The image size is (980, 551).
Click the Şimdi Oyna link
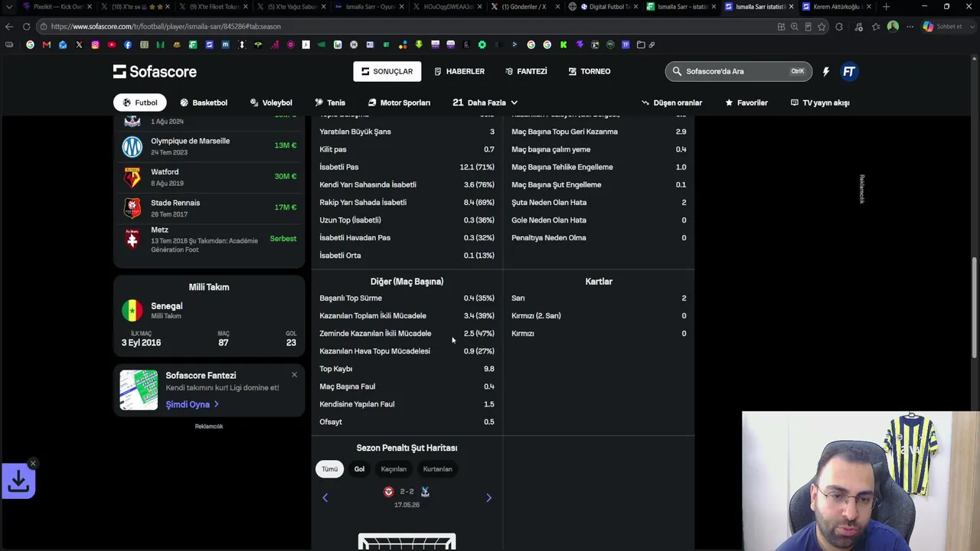[x=192, y=404]
